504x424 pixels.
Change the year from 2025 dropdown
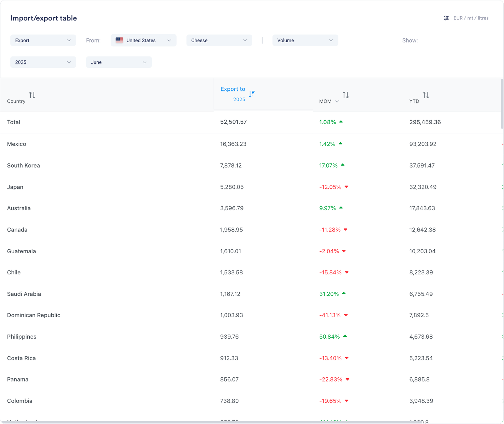[43, 62]
